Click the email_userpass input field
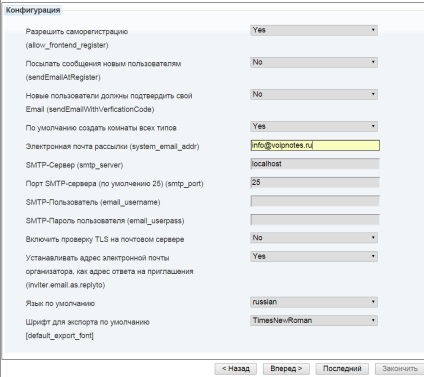424x377 pixels. pyautogui.click(x=315, y=220)
